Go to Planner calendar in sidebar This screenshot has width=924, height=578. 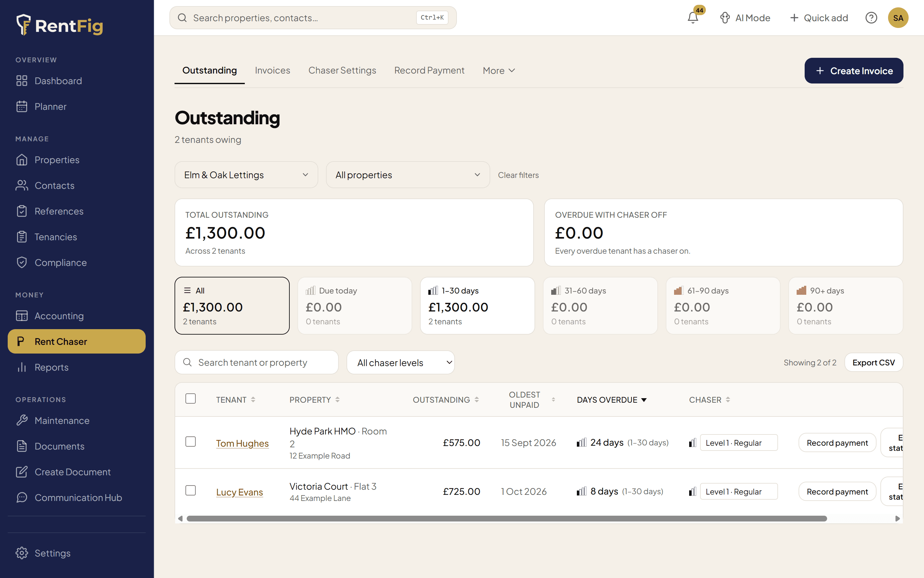point(76,106)
